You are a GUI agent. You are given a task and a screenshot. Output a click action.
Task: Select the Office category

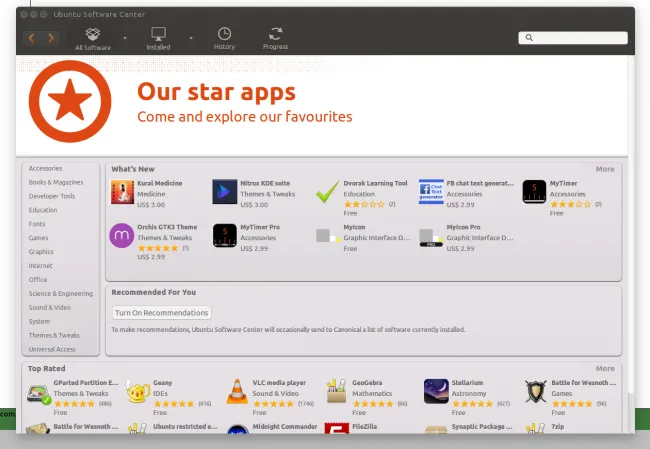coord(38,279)
